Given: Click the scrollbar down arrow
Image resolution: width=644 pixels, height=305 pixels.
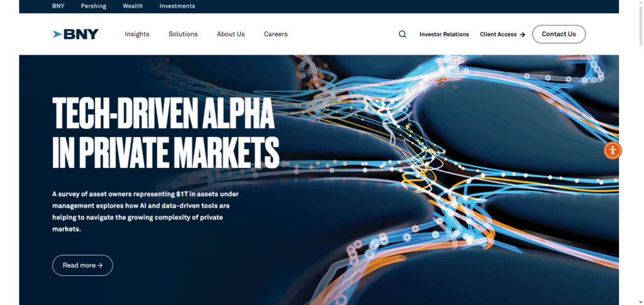Looking at the screenshot, I should [641, 302].
